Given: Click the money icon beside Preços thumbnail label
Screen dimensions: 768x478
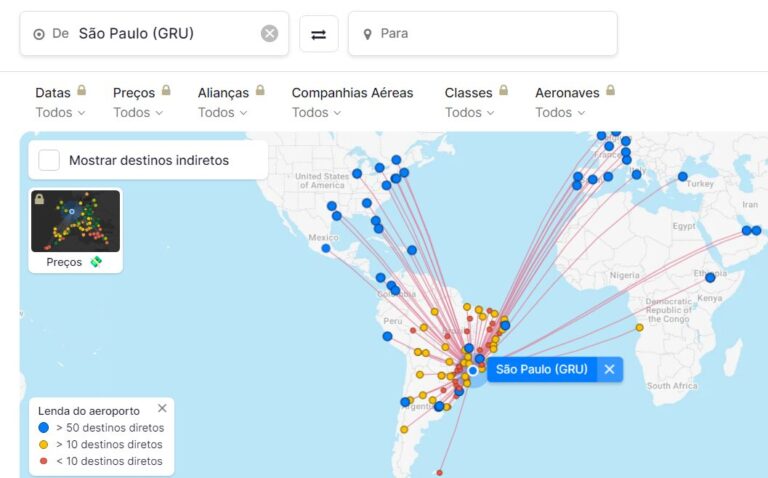Looking at the screenshot, I should [96, 262].
